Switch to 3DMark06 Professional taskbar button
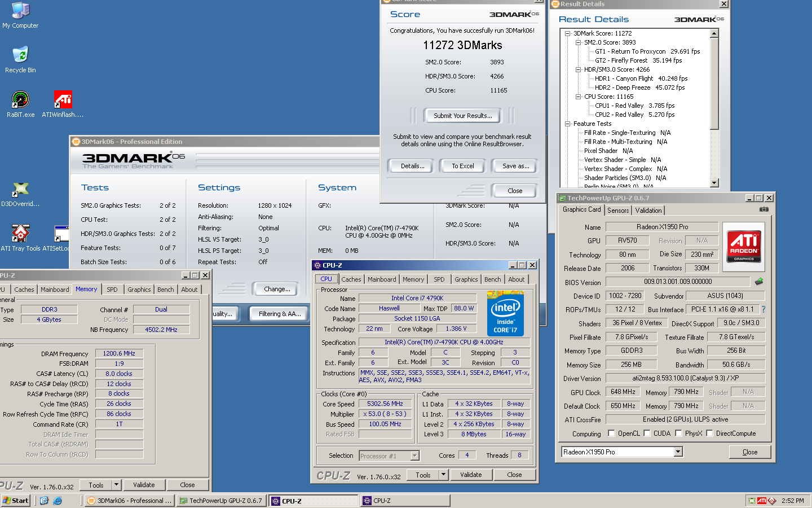 point(130,501)
